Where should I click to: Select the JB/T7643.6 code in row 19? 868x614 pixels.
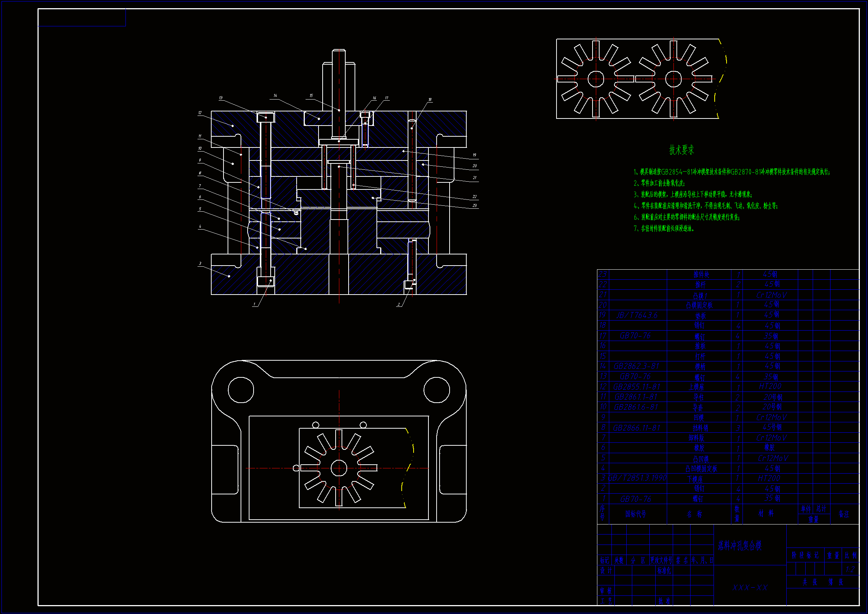(x=637, y=315)
